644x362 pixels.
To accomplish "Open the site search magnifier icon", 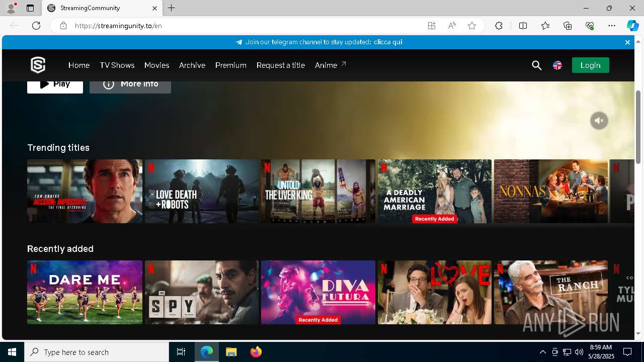I will click(x=537, y=65).
